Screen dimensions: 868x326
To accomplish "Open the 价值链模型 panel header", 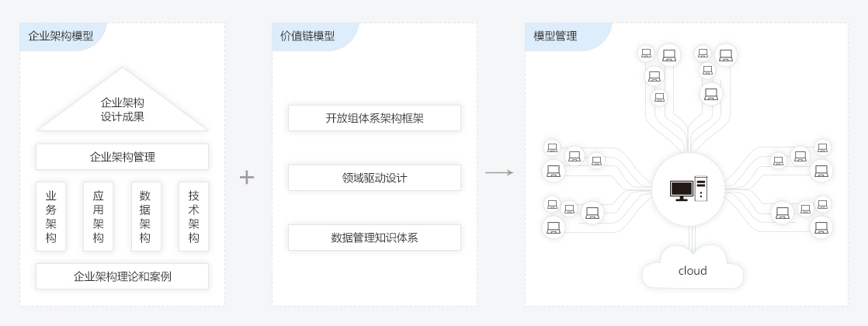I will click(x=308, y=36).
